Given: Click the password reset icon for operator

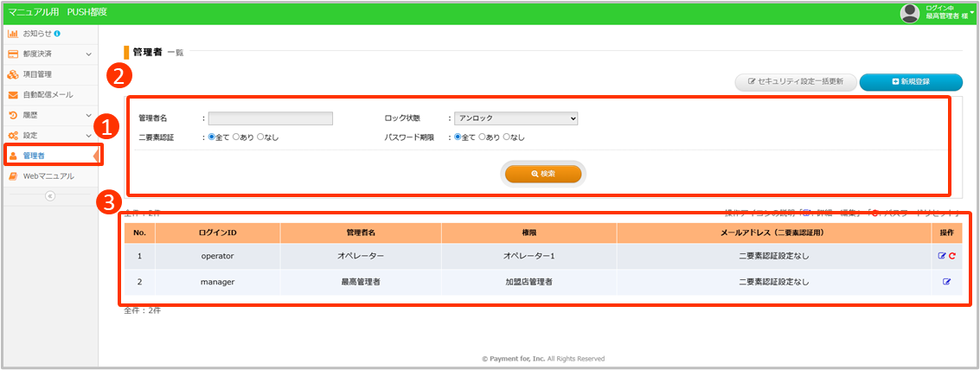Looking at the screenshot, I should pyautogui.click(x=952, y=256).
